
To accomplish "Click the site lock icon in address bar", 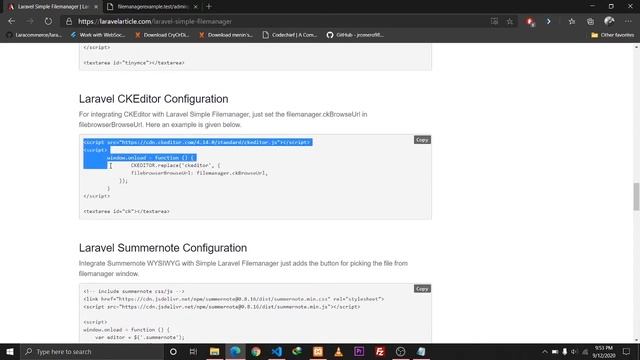I will (69, 21).
